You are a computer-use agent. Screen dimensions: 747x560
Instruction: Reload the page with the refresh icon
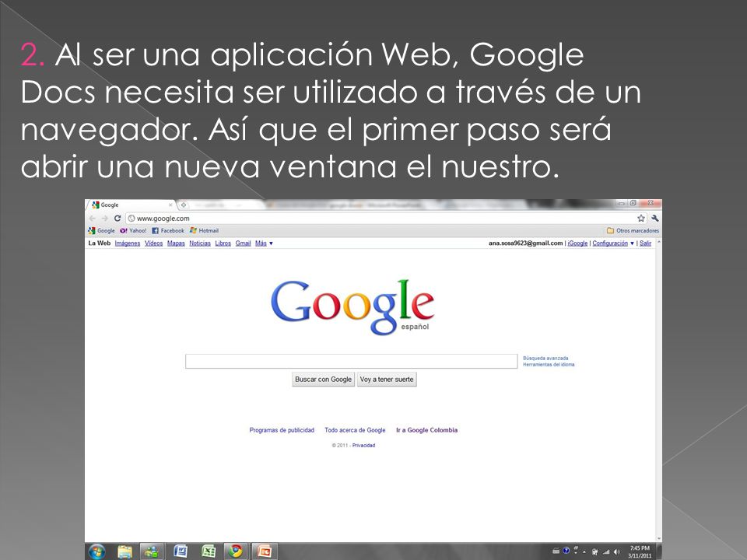coord(117,218)
